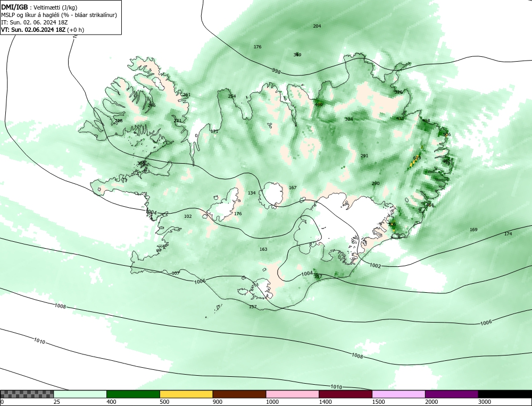Click the dark green 400–500 legend swatch
Viewport: 532px width, 406px height.
coord(133,394)
